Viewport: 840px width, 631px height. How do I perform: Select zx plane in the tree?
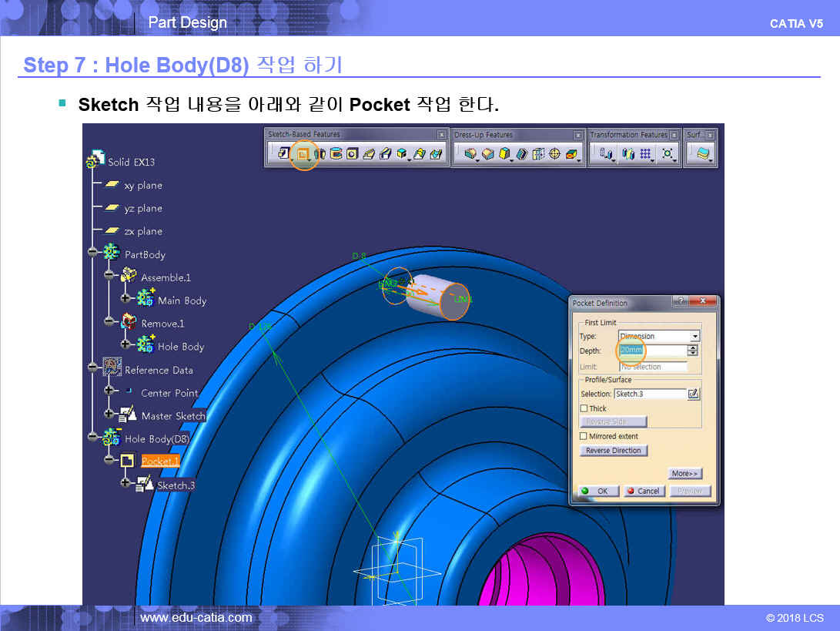pyautogui.click(x=143, y=232)
